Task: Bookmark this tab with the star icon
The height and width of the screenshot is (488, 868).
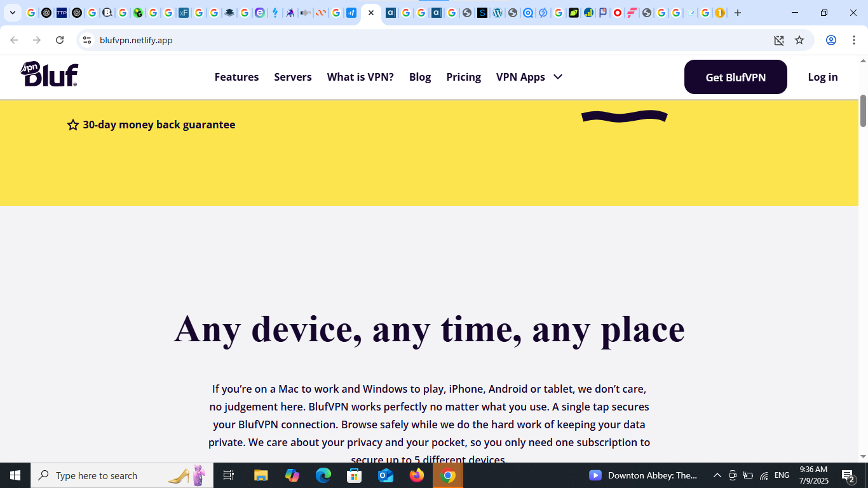Action: coord(799,40)
